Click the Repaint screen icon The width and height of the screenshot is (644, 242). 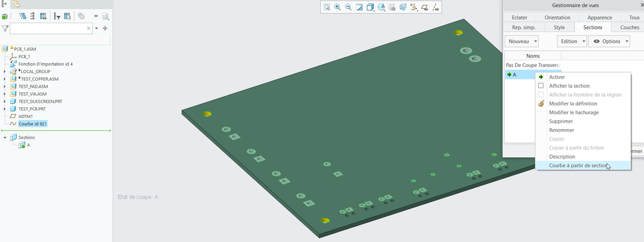tap(359, 7)
